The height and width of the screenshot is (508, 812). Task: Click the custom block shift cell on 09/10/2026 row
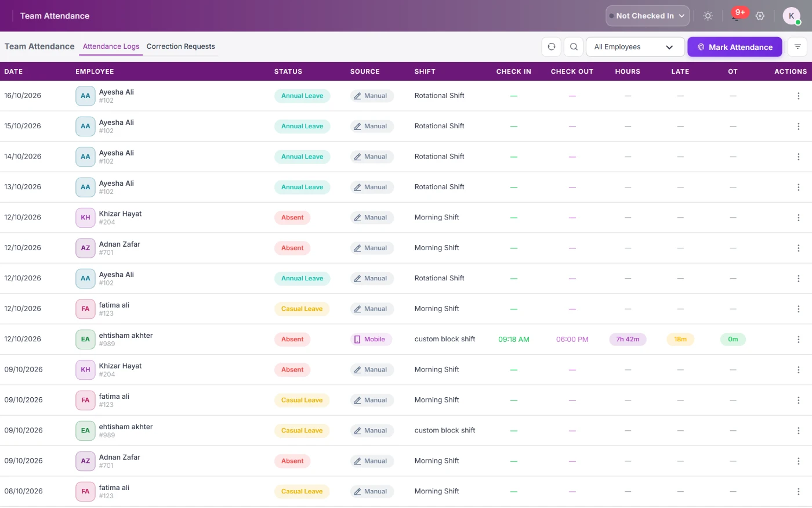click(x=445, y=431)
